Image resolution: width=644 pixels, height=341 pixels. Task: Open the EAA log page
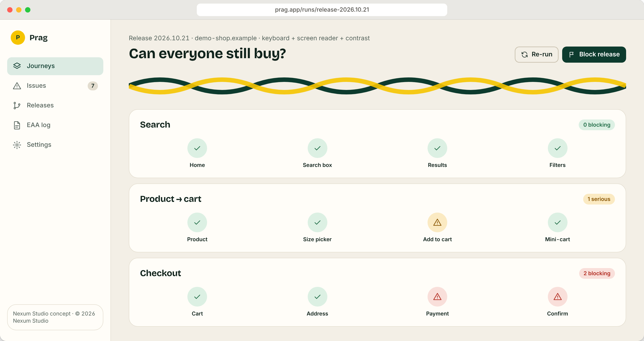55,125
